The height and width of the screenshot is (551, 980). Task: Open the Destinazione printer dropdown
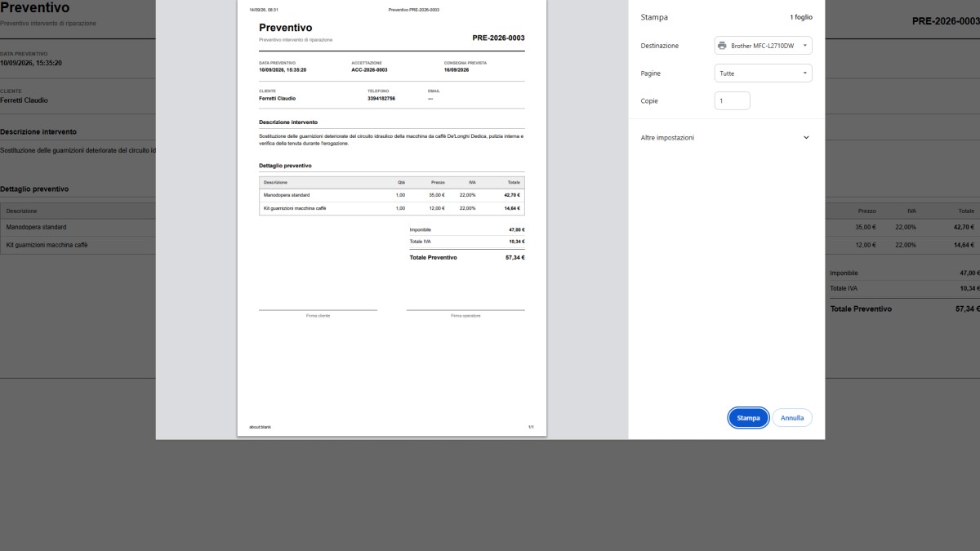(x=764, y=46)
